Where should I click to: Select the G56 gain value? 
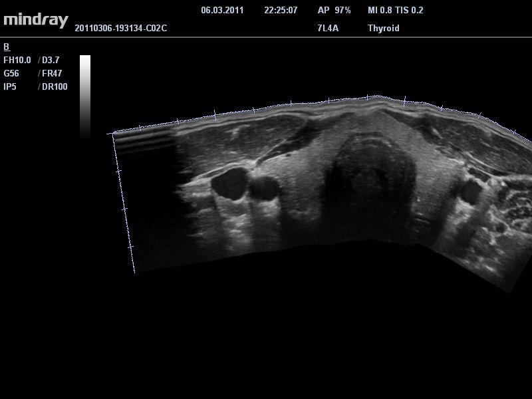(12, 74)
